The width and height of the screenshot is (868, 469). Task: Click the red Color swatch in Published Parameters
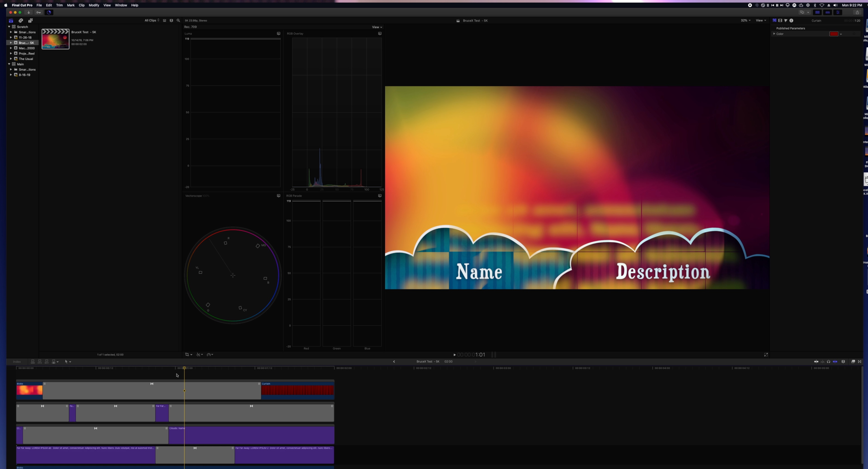pyautogui.click(x=834, y=34)
